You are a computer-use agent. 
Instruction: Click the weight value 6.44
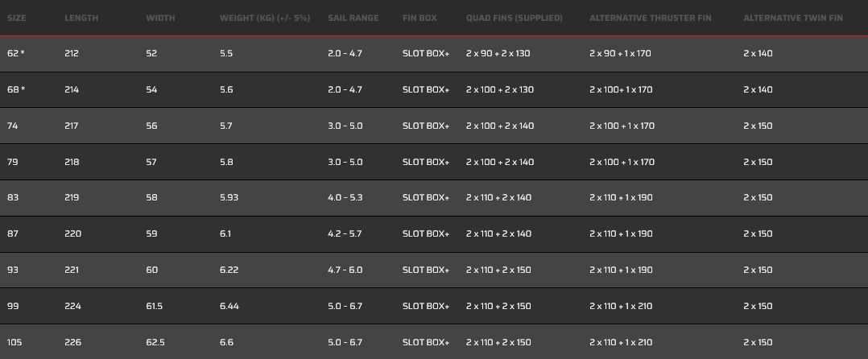229,306
